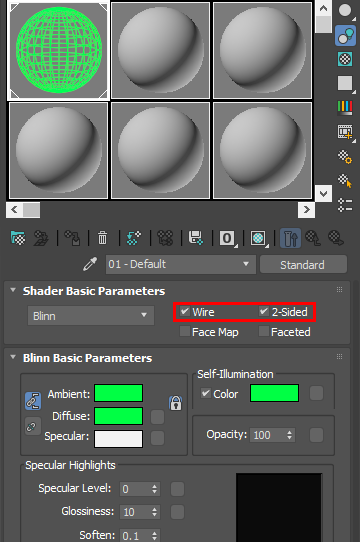Click the Shader Basic Parameters grip handle
The width and height of the screenshot is (360, 542).
coord(340,290)
